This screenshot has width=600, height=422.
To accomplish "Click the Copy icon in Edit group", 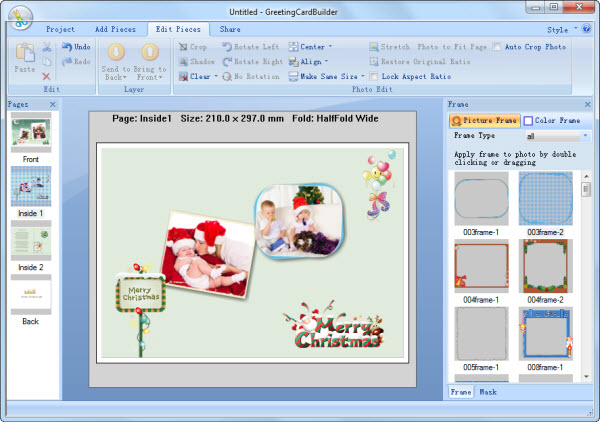I will (47, 62).
